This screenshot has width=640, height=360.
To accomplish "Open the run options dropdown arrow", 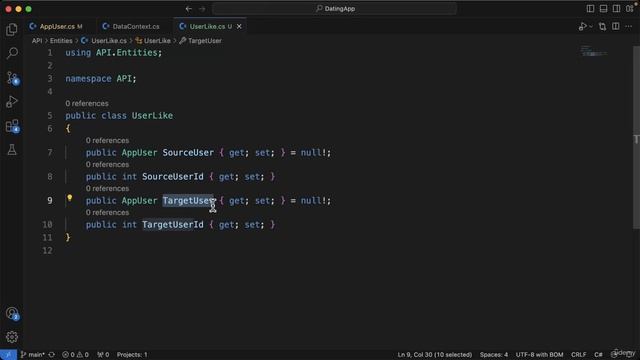I will point(591,27).
